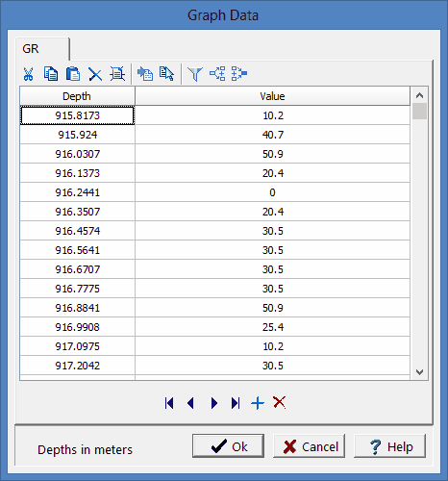Switch to the GR tab

[x=42, y=49]
